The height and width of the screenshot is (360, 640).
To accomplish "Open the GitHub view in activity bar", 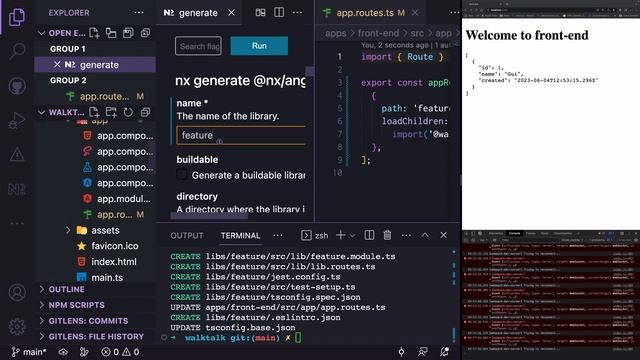I will click(x=17, y=86).
